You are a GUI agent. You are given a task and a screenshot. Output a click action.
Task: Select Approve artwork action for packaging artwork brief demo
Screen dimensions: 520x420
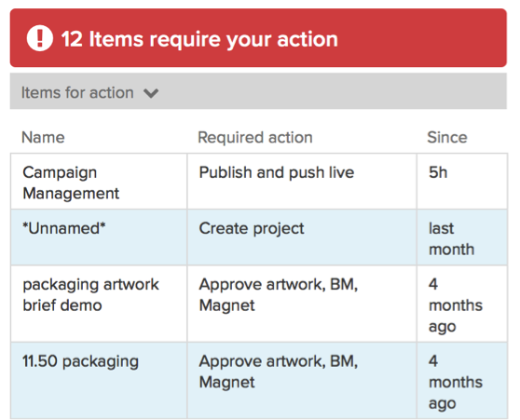click(279, 294)
